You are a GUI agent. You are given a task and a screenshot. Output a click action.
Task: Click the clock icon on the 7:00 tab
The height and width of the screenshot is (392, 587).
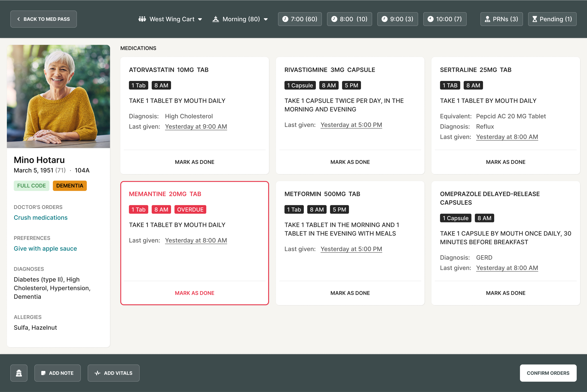click(x=286, y=19)
